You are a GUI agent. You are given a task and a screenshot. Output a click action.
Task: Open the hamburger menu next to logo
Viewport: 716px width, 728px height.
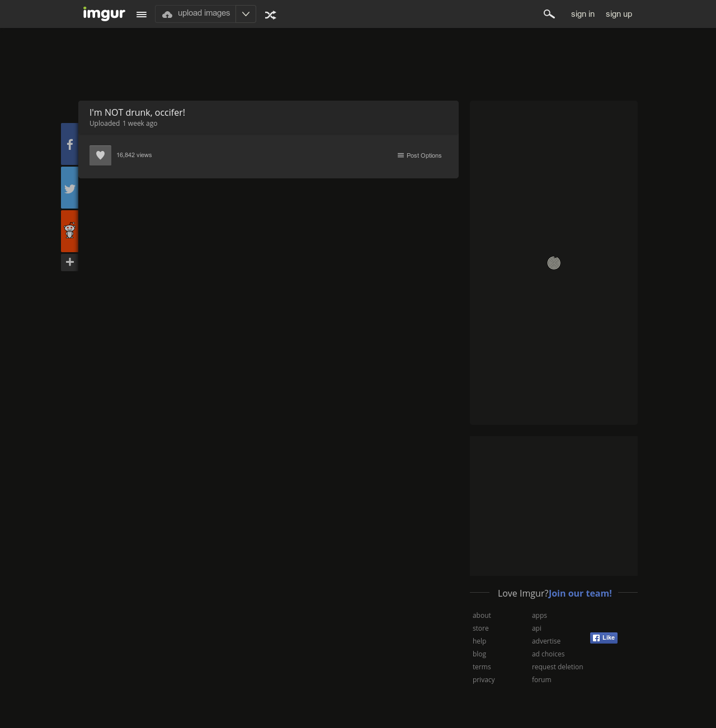(142, 15)
